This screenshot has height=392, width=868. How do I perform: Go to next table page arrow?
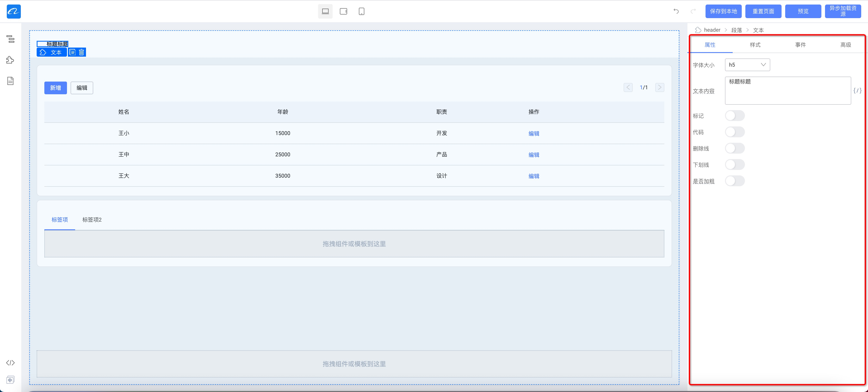point(659,88)
